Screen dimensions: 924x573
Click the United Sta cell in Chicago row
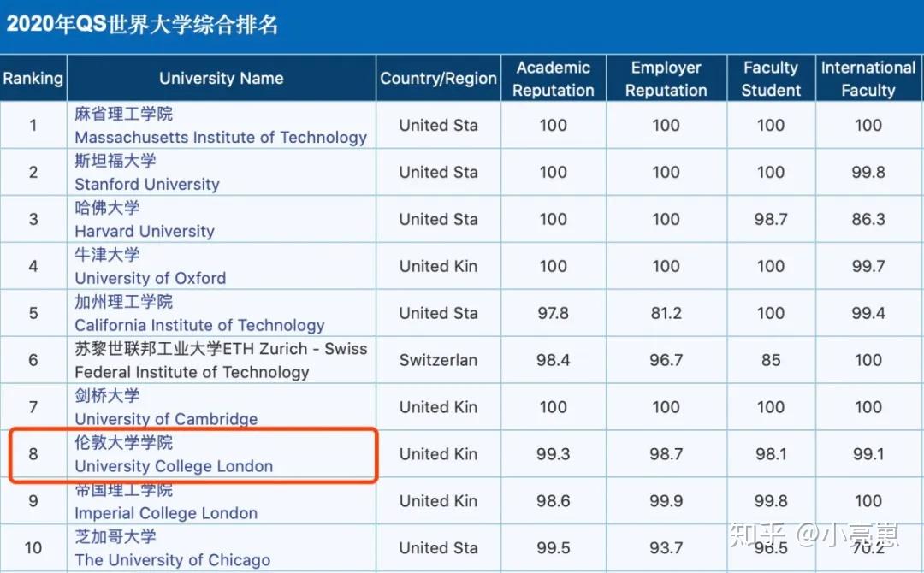(438, 548)
